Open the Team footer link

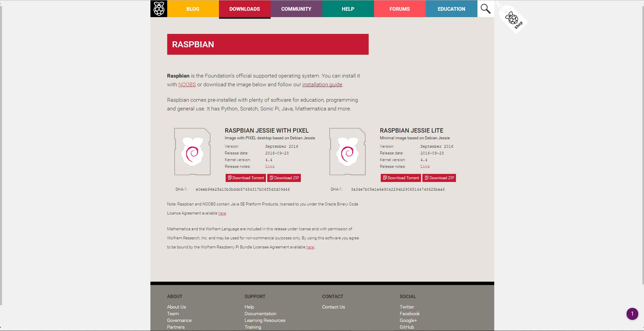[x=173, y=314]
